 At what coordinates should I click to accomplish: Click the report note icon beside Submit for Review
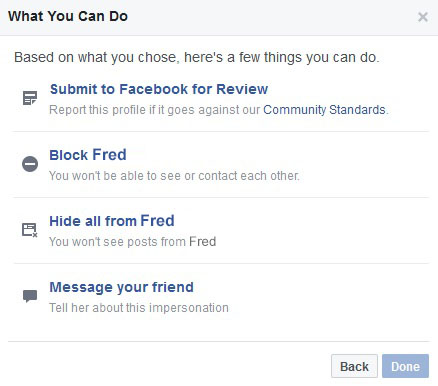(30, 98)
